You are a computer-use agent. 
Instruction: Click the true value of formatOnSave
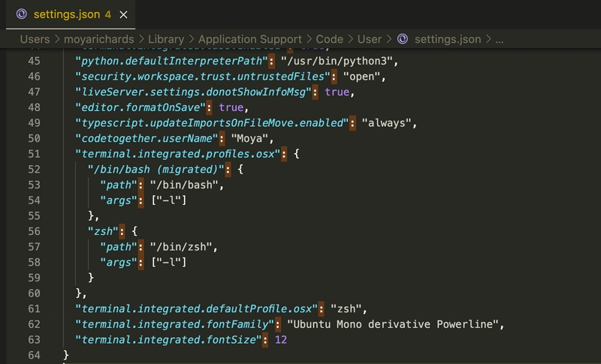[231, 107]
